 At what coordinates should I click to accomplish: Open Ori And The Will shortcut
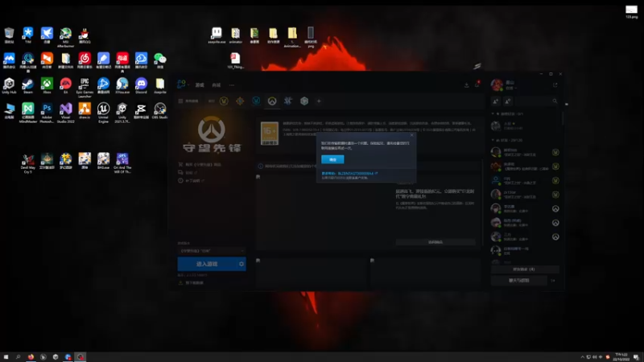click(x=122, y=163)
